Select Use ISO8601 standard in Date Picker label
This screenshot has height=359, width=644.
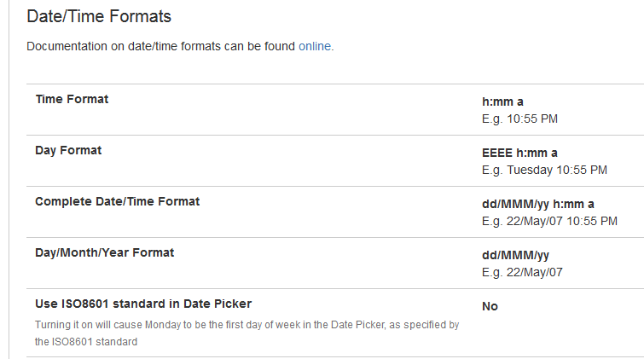(x=143, y=304)
